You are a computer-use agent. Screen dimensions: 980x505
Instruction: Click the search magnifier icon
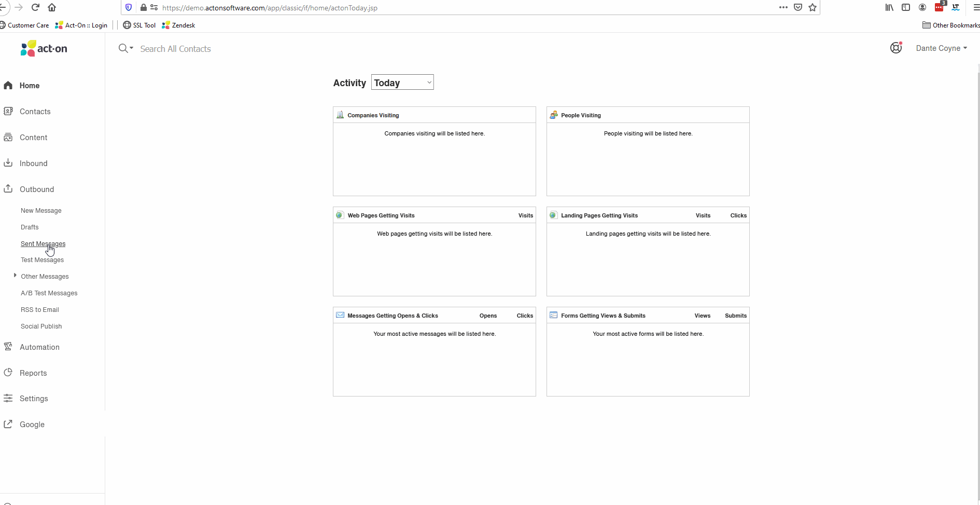(123, 48)
